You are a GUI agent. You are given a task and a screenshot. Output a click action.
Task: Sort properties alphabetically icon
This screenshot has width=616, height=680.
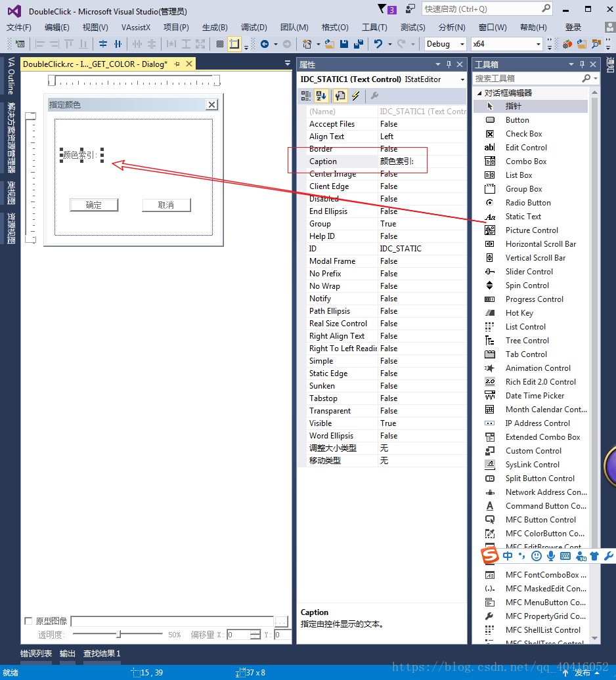[321, 96]
